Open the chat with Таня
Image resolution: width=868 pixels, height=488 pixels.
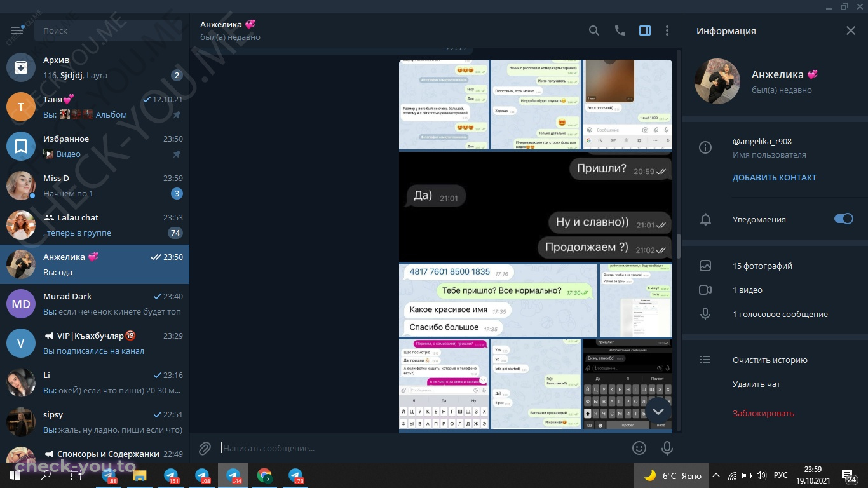pyautogui.click(x=95, y=107)
